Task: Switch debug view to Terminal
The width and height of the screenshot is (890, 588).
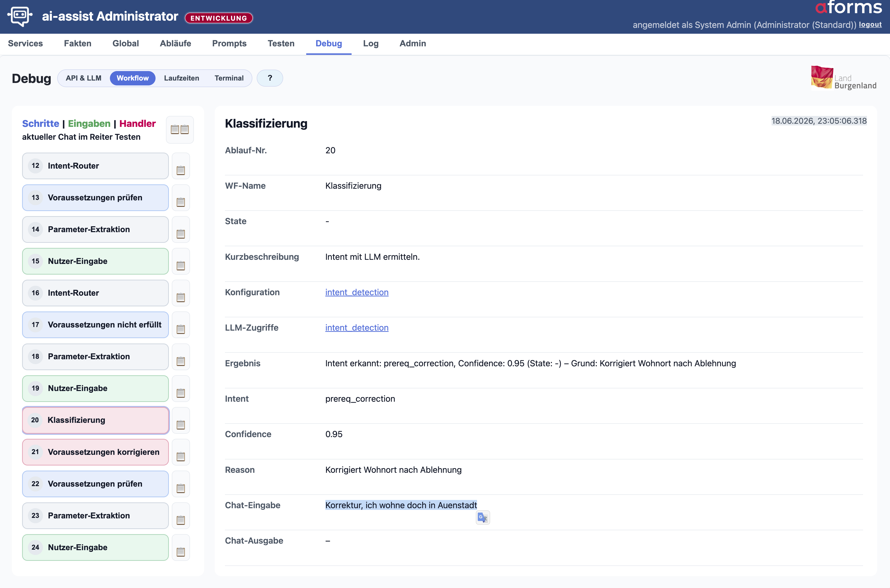Action: tap(229, 78)
